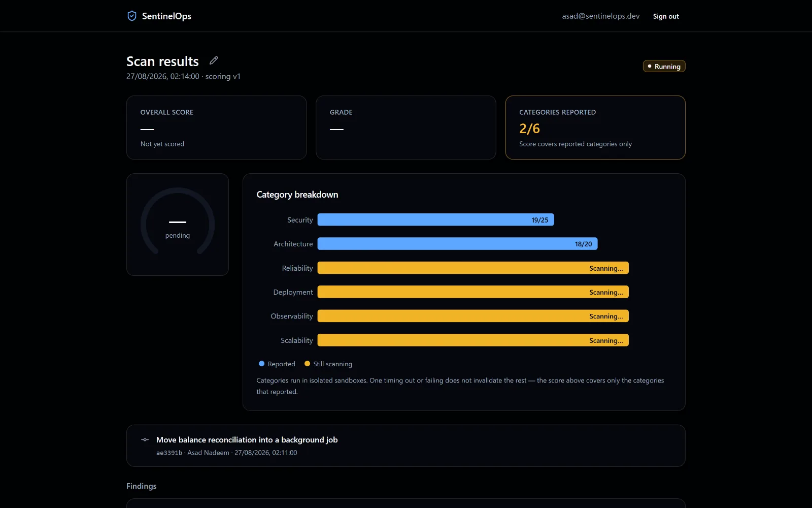The image size is (812, 508).
Task: Click the Reliability scanning progress bar
Action: click(x=473, y=268)
